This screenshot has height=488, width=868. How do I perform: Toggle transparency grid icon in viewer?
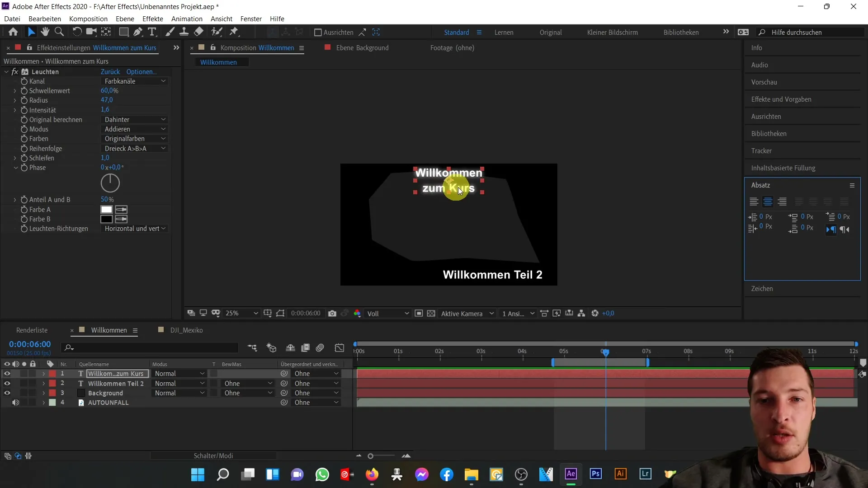pos(431,313)
